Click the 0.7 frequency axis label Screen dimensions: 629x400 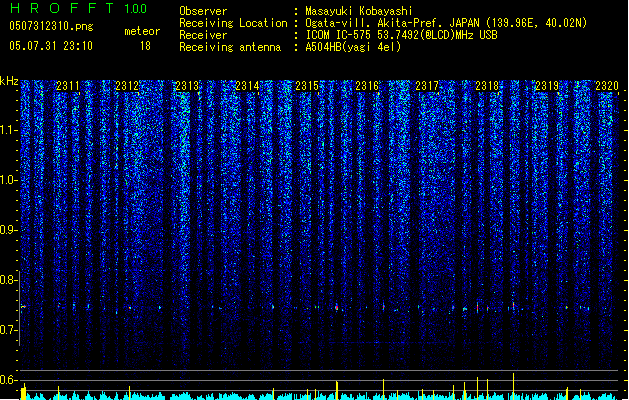pyautogui.click(x=8, y=330)
